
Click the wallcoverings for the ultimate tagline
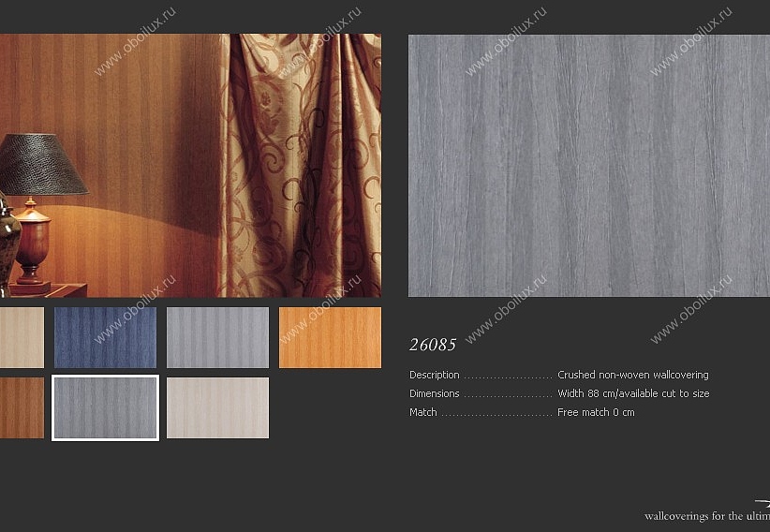pos(707,516)
